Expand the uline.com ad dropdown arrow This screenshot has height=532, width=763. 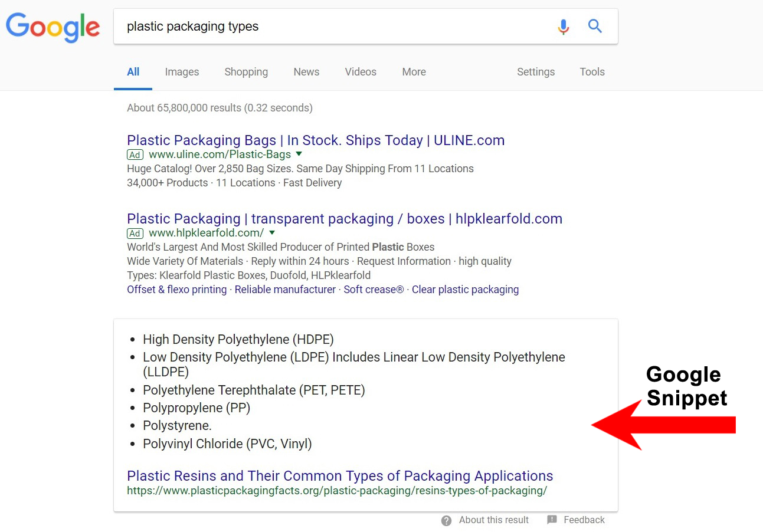click(x=299, y=154)
